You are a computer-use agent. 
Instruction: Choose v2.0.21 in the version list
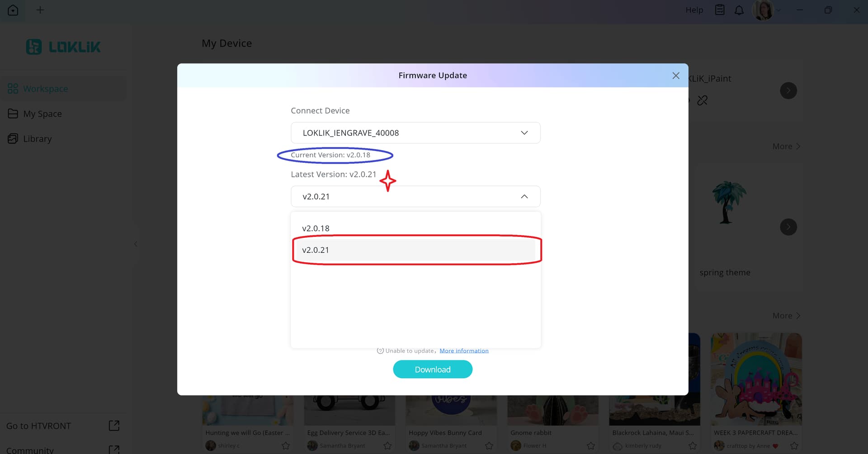[x=316, y=250]
